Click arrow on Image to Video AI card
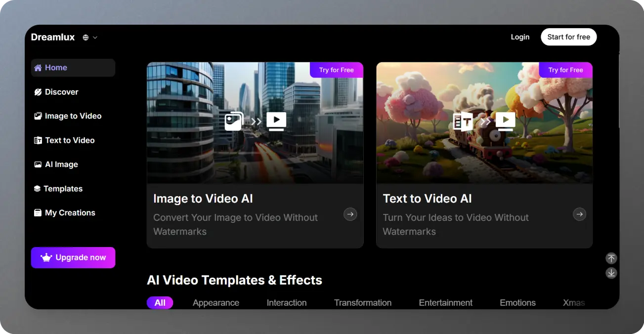The width and height of the screenshot is (644, 334). [350, 214]
